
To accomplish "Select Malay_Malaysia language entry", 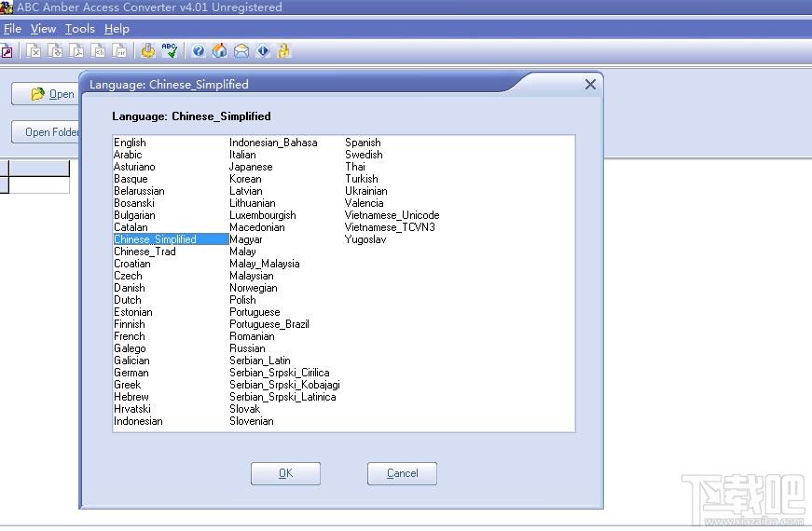I will pos(264,264).
